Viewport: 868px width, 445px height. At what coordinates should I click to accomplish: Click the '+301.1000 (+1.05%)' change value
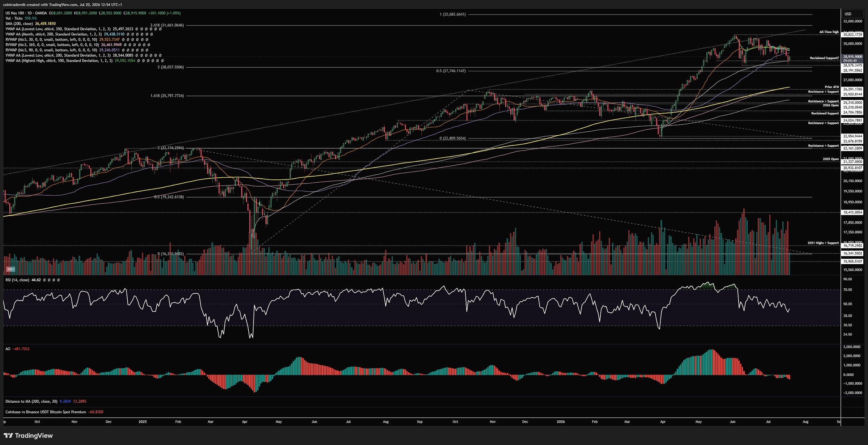click(164, 13)
